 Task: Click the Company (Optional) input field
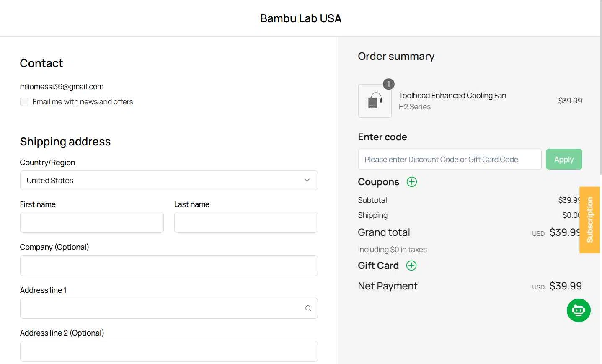tap(169, 266)
